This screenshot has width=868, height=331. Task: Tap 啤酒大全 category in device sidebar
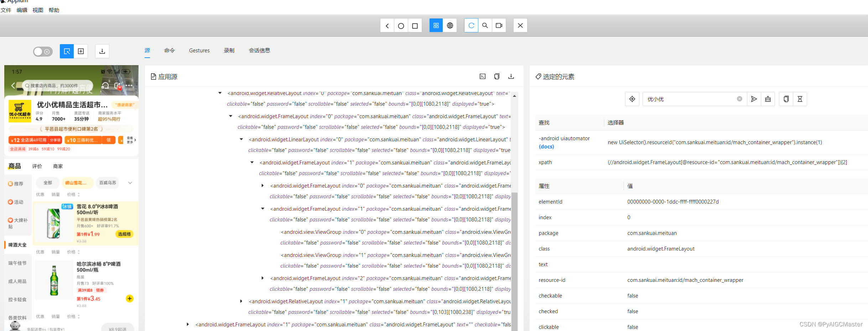tap(17, 245)
